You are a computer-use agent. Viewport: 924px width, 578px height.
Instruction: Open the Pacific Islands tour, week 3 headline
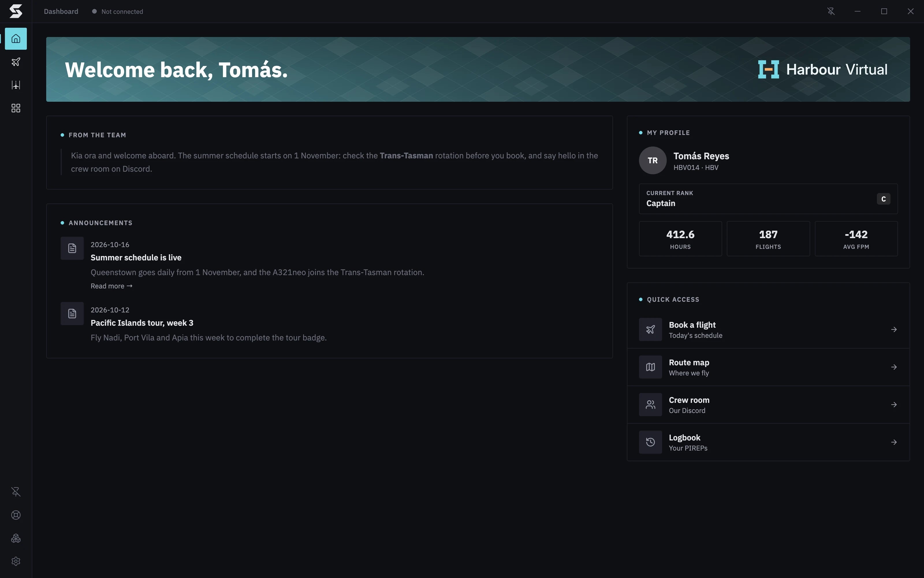tap(142, 323)
